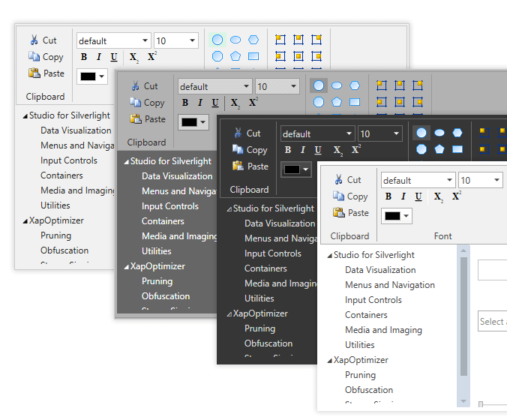Collapse Studio for Silverlight in back light window
The image size is (507, 420).
[x=25, y=116]
